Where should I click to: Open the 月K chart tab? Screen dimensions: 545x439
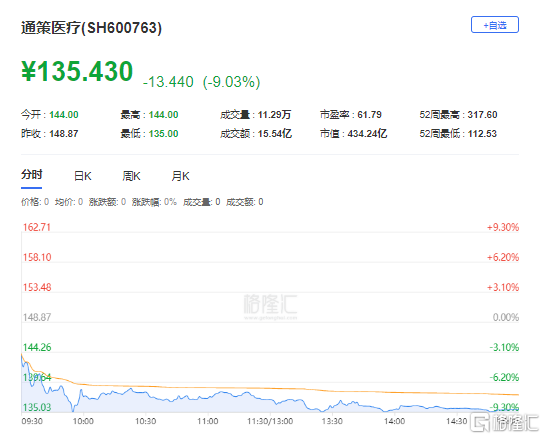[x=180, y=176]
